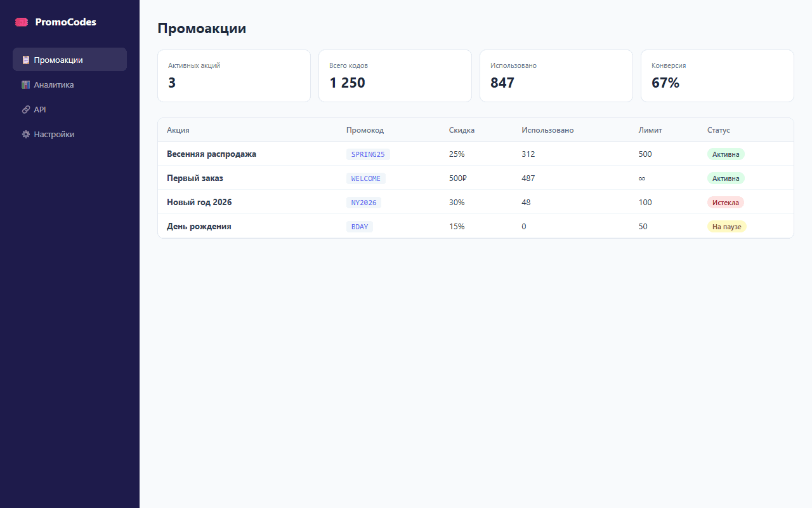Select the Новый год 2026 row name
Viewport: 812px width, 508px height.
[199, 202]
